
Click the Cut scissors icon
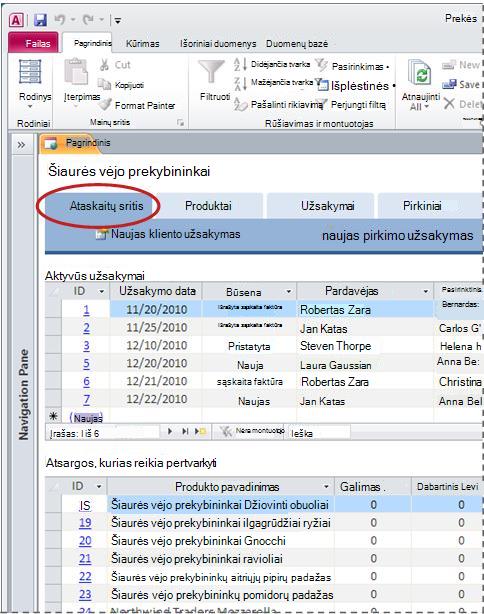click(x=104, y=65)
